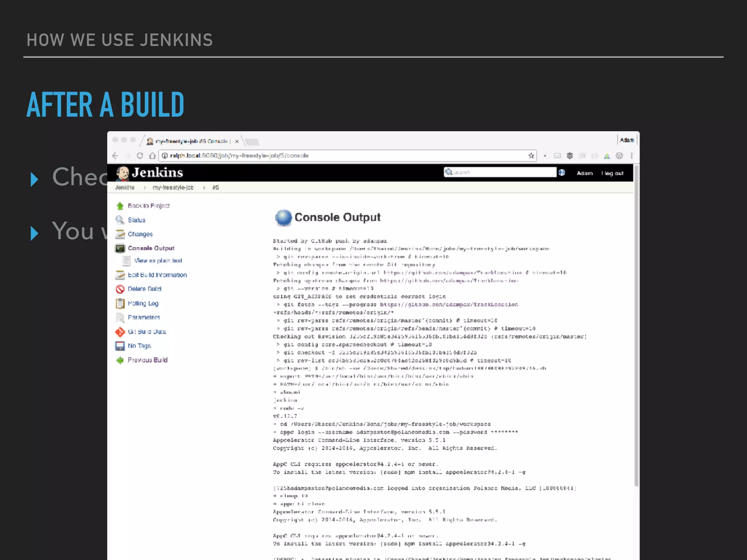Screen dimensions: 747x560
Task: Click the site info icon in the address bar
Action: click(165, 156)
